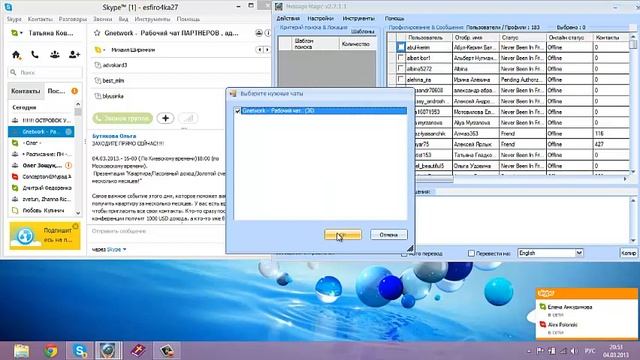Open the Skype call phones icon
The image size is (640, 360).
[x=35, y=54]
